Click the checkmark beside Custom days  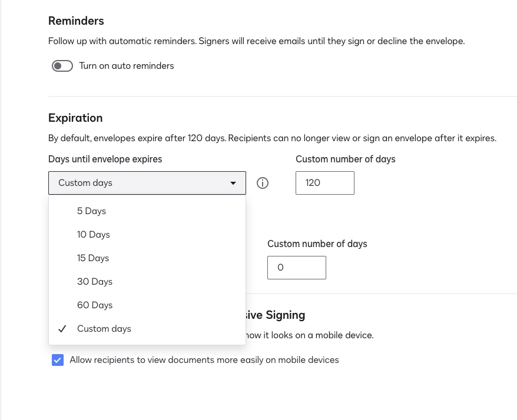coord(62,328)
